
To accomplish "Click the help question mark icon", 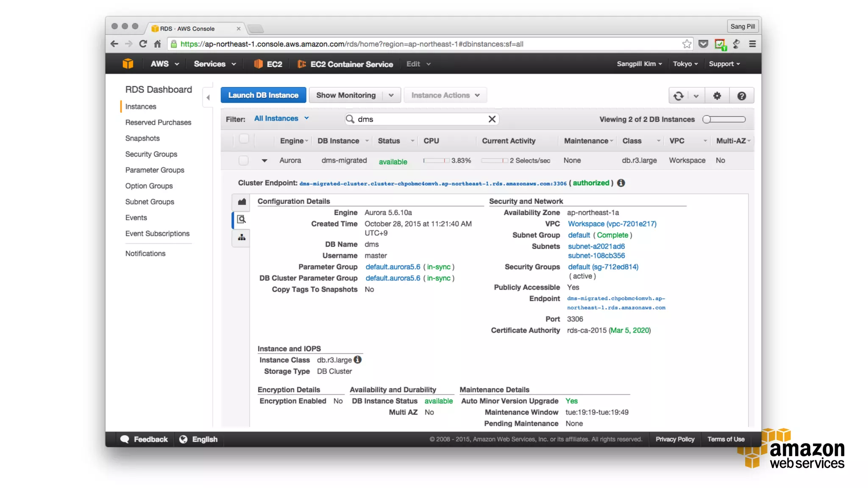I will [741, 96].
